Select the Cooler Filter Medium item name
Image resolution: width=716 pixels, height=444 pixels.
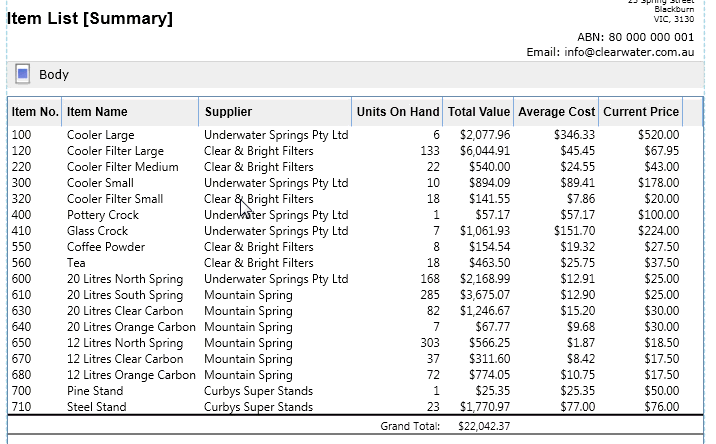pos(122,167)
